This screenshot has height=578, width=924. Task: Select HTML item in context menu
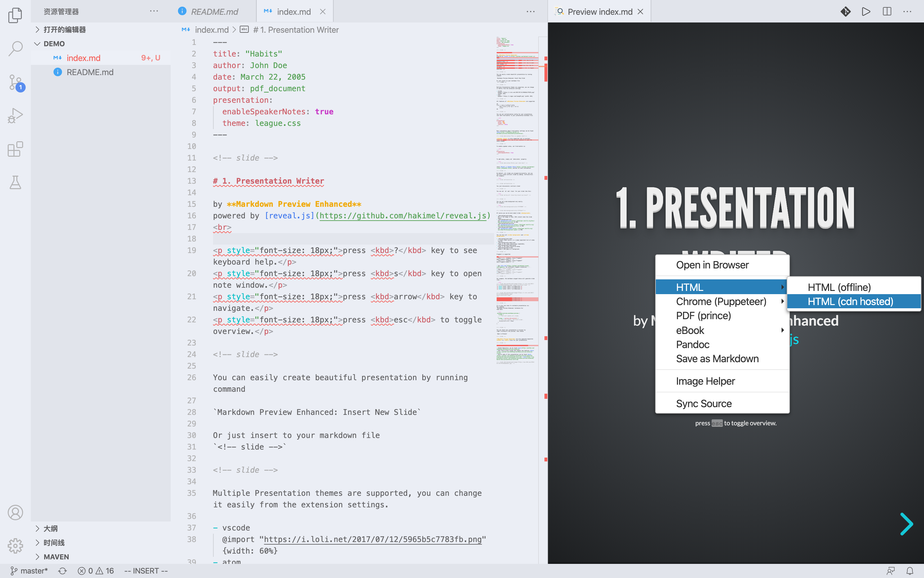[x=722, y=287]
